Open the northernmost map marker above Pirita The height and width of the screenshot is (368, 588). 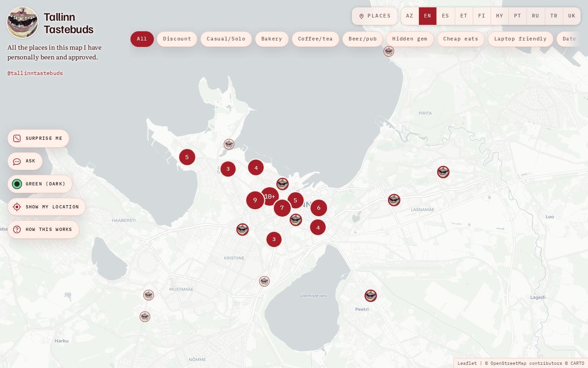[389, 51]
